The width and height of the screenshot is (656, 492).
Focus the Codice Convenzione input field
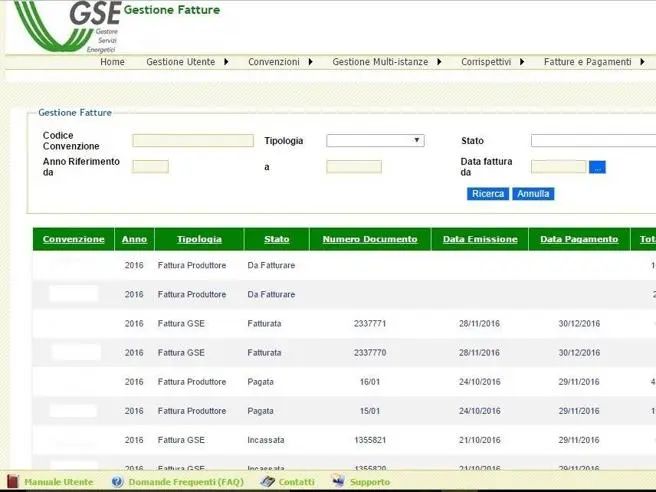click(x=193, y=141)
